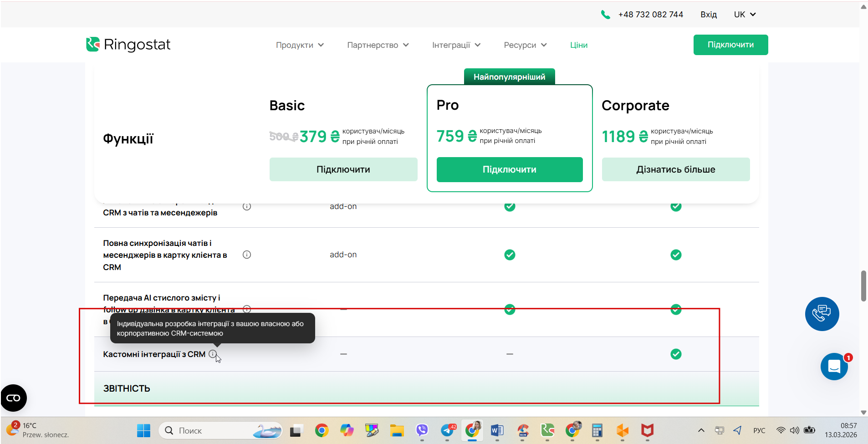The image size is (868, 444).
Task: Open the UK language selector
Action: 745,15
